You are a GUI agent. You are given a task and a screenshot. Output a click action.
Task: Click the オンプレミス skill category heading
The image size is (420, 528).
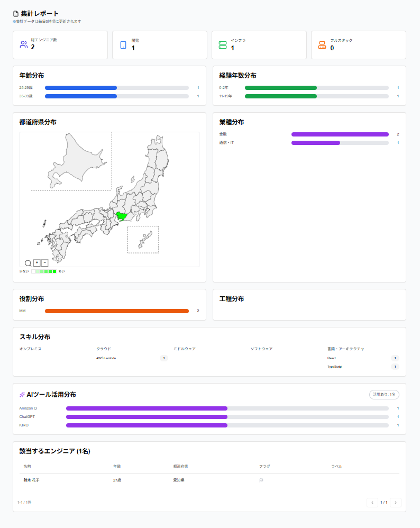pos(30,349)
